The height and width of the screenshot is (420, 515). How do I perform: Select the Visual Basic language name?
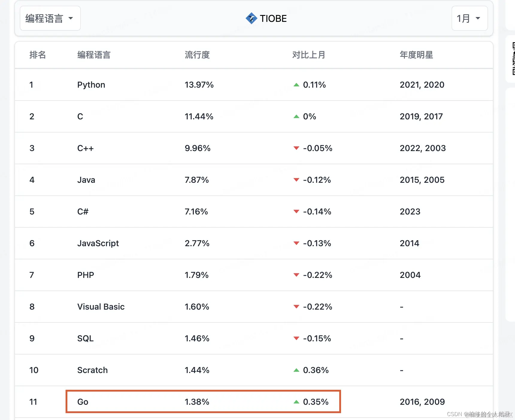coord(101,307)
